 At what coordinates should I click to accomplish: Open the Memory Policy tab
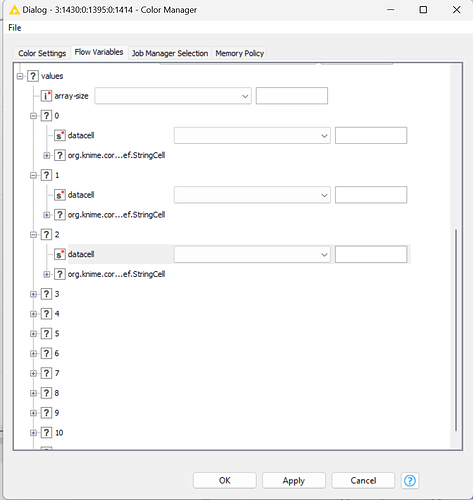coord(239,53)
